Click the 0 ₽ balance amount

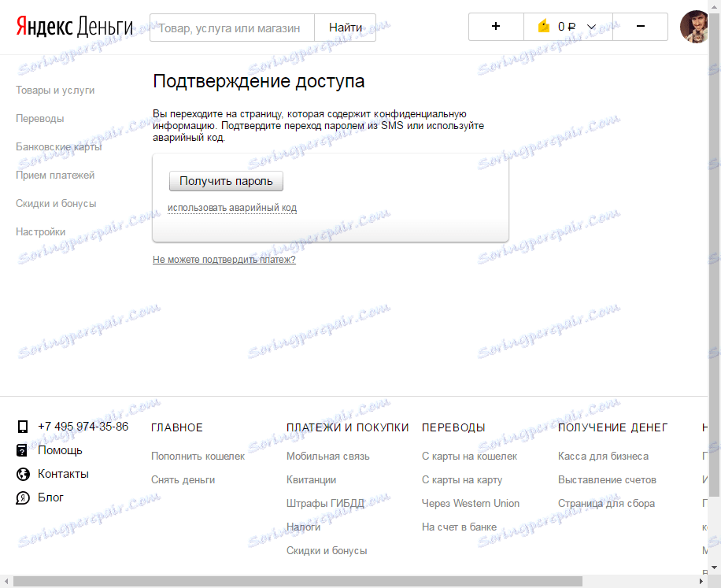[x=567, y=27]
